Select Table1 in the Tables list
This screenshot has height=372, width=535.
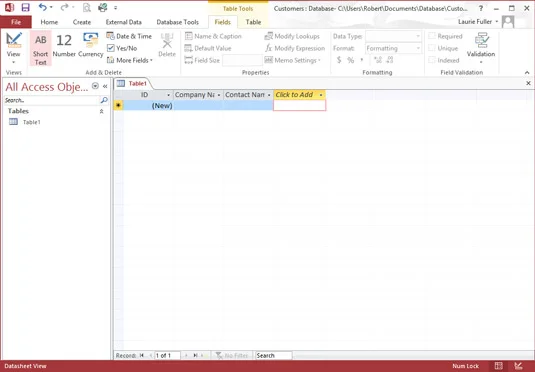(x=25, y=122)
